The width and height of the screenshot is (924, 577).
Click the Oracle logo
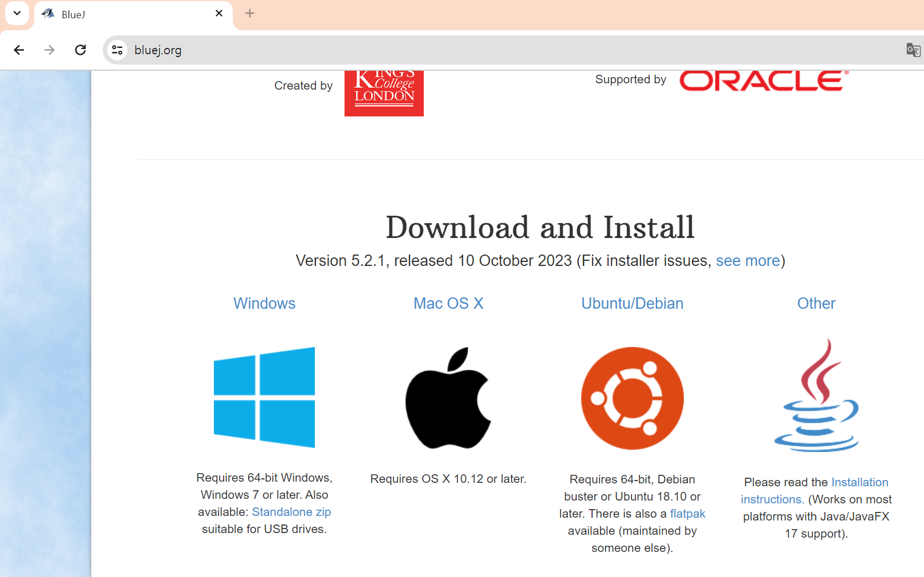click(764, 80)
